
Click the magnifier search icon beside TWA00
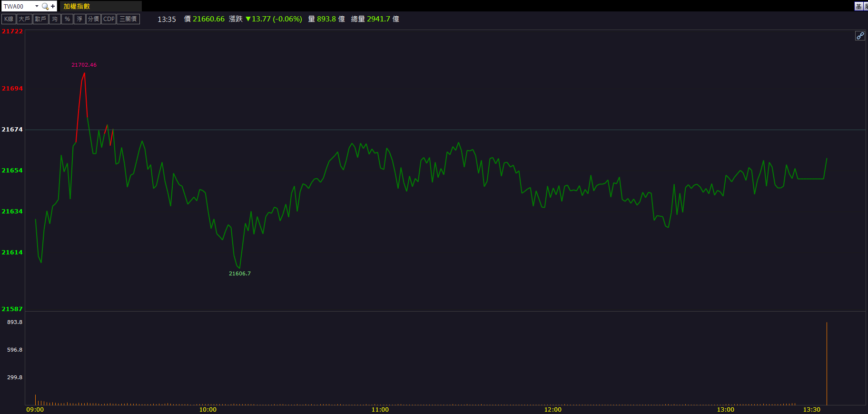(x=45, y=6)
